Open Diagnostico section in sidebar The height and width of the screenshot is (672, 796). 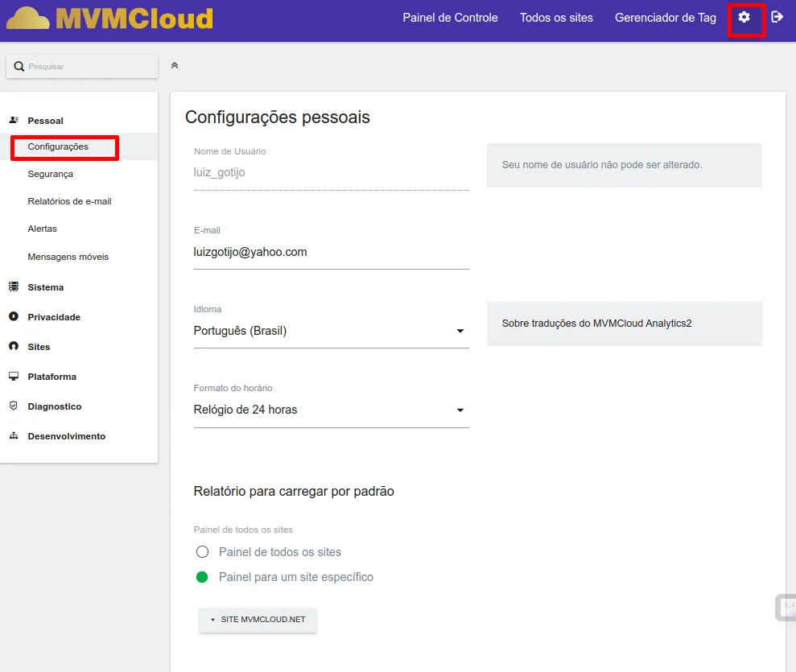(x=54, y=406)
